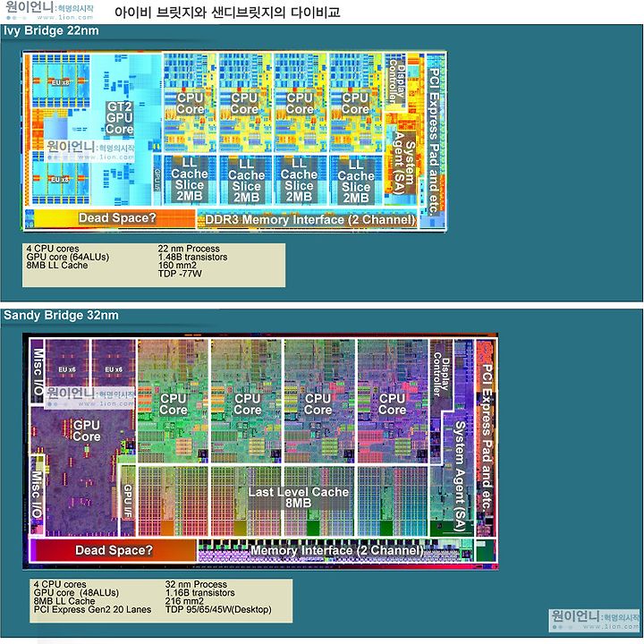Click the leftmost "LL Cache Slice 2MB" block
The height and width of the screenshot is (644, 644).
(190, 180)
